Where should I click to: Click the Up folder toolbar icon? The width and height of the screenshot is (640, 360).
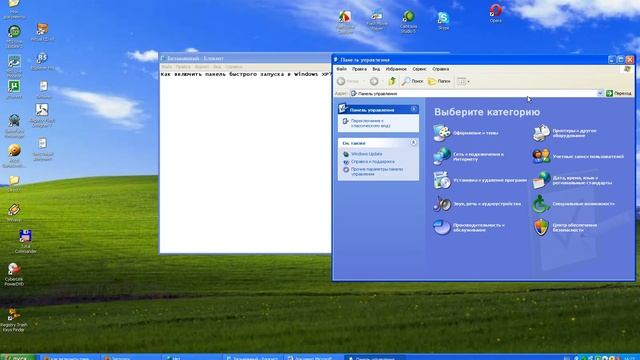pos(392,81)
